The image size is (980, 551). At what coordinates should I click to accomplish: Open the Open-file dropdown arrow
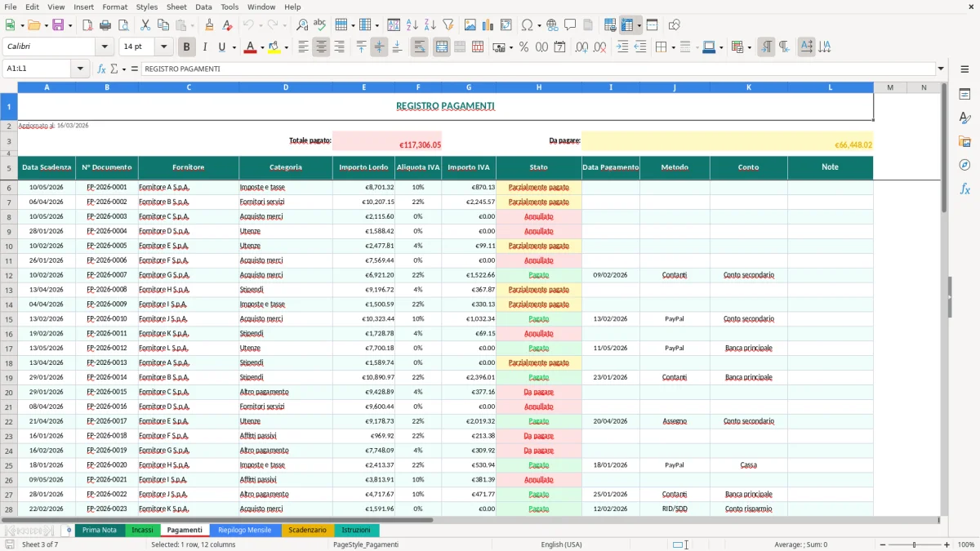(x=45, y=25)
